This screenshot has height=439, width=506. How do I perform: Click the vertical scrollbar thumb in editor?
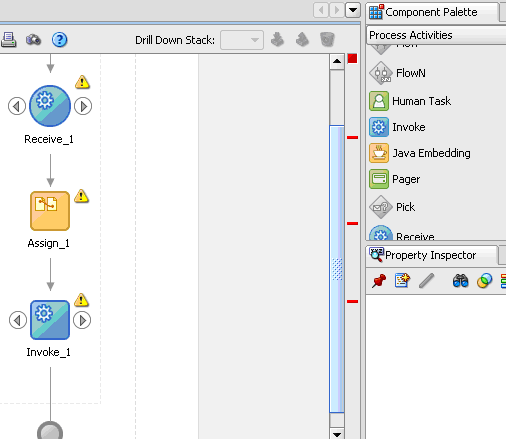(337, 269)
